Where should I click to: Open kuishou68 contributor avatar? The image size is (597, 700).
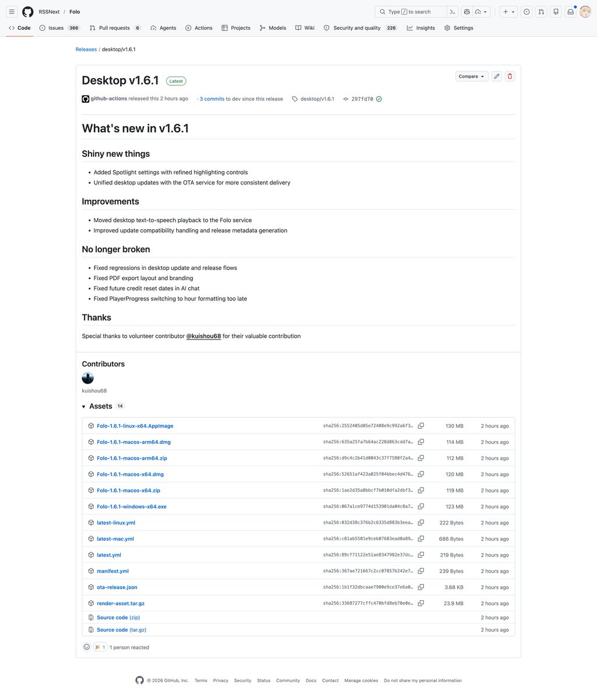point(87,378)
